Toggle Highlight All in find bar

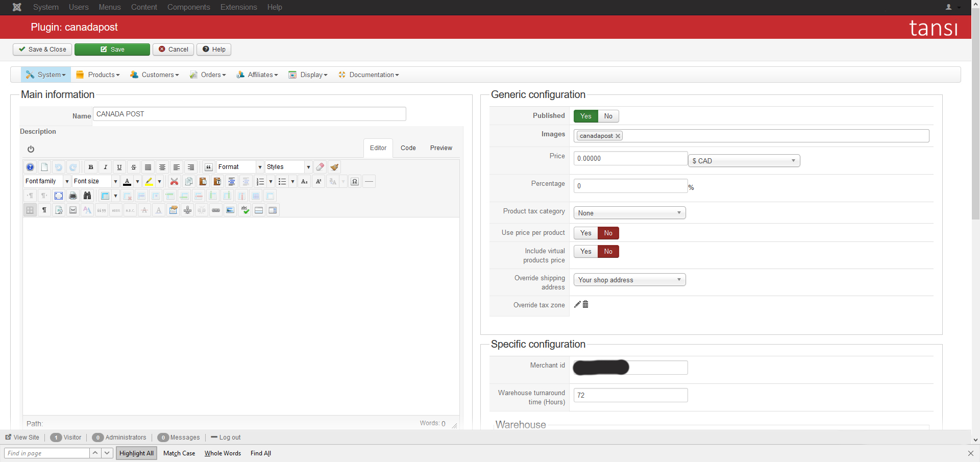coord(136,453)
